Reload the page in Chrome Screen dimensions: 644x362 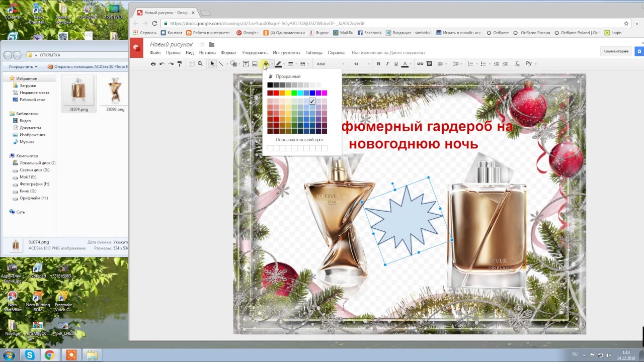154,24
